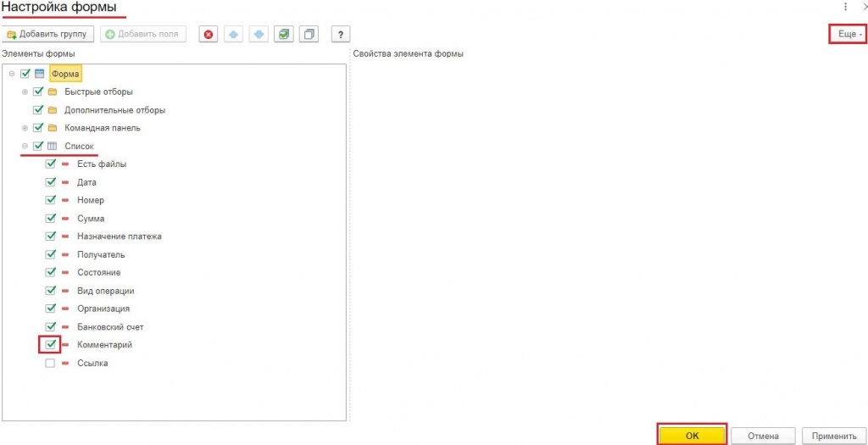
Task: Select the Дата row
Action: [x=87, y=182]
